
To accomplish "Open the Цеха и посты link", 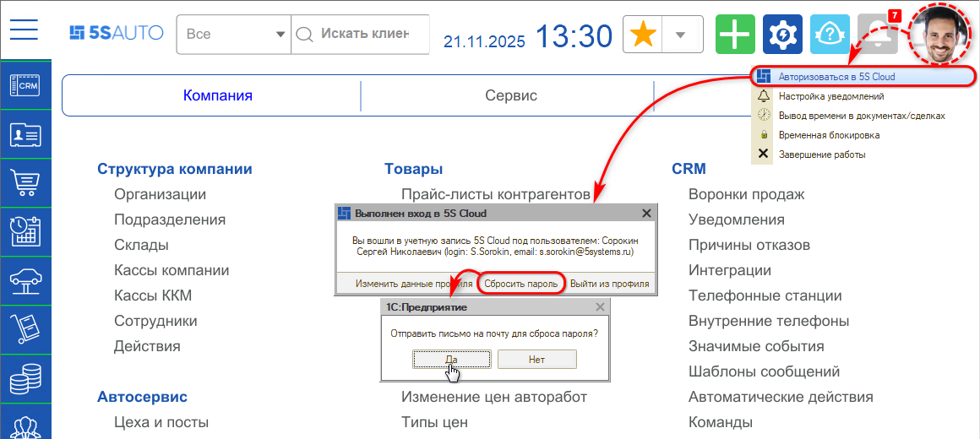I will (161, 422).
